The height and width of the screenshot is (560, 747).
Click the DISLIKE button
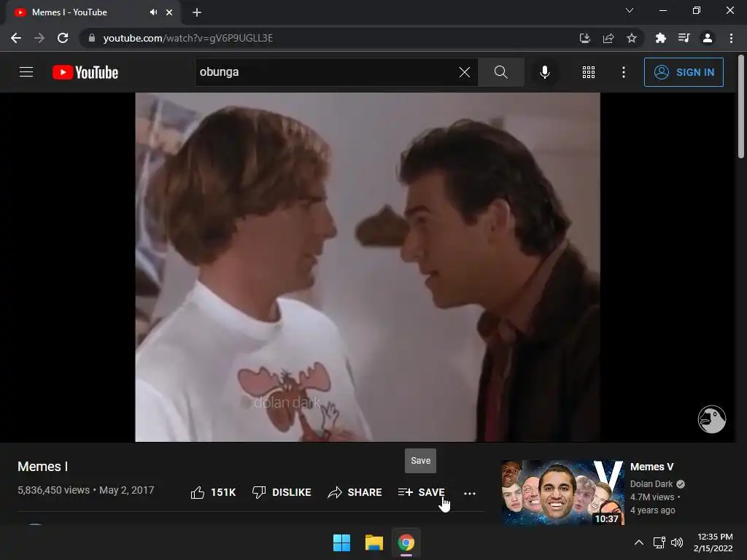pyautogui.click(x=281, y=492)
